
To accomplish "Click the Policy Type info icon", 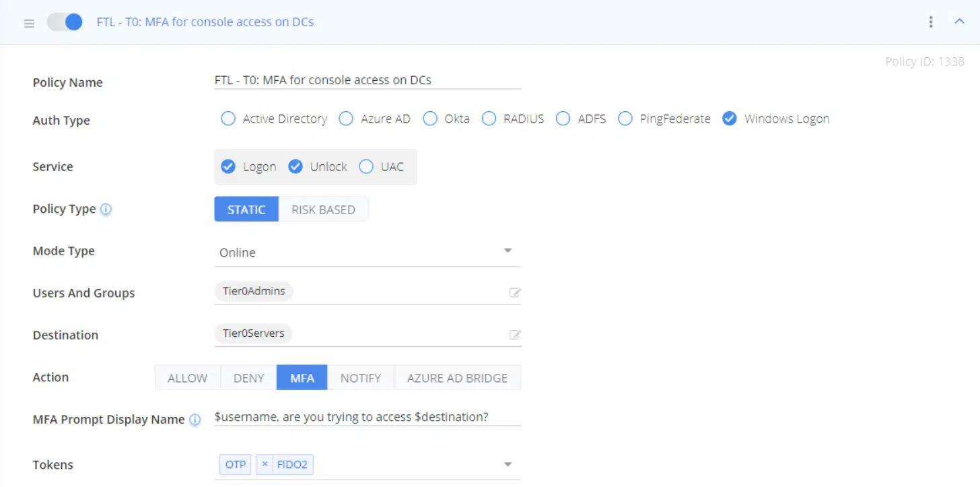I will coord(106,209).
